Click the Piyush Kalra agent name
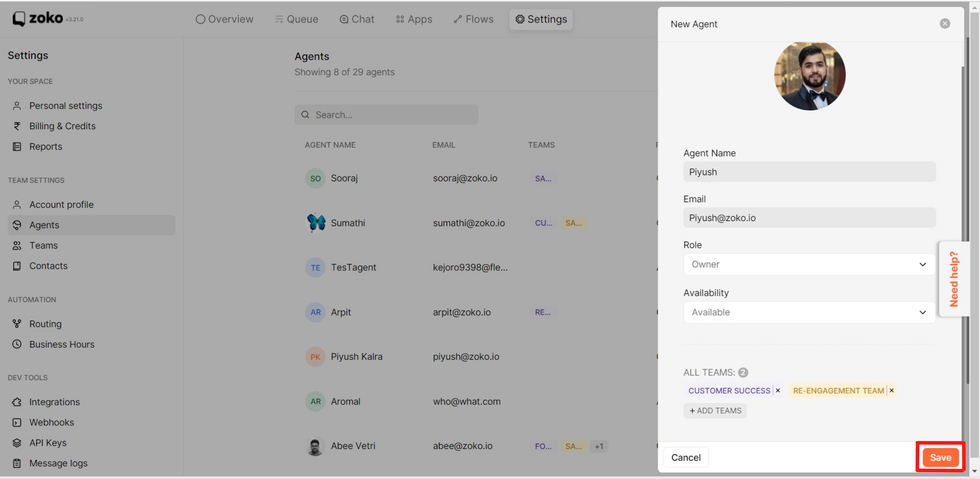 click(357, 357)
